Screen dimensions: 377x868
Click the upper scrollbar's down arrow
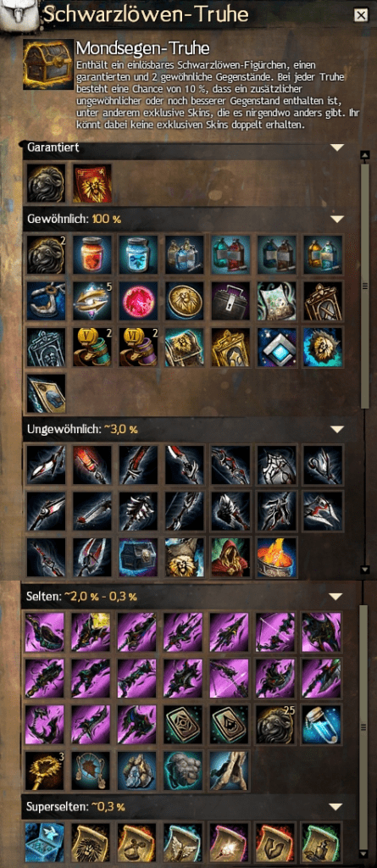point(364,569)
